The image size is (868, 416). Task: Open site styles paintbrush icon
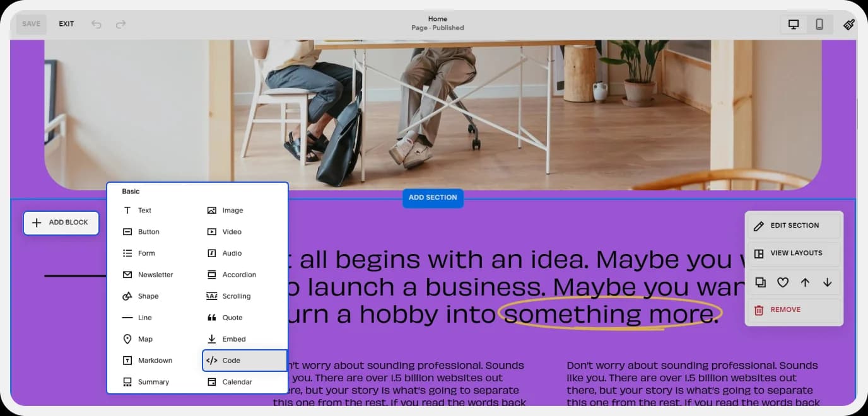pos(848,25)
